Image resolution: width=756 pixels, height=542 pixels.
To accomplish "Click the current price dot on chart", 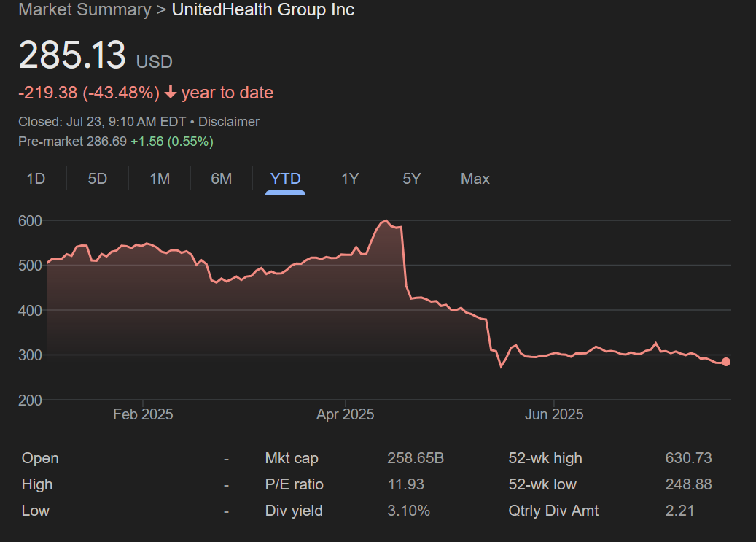I will (x=726, y=362).
